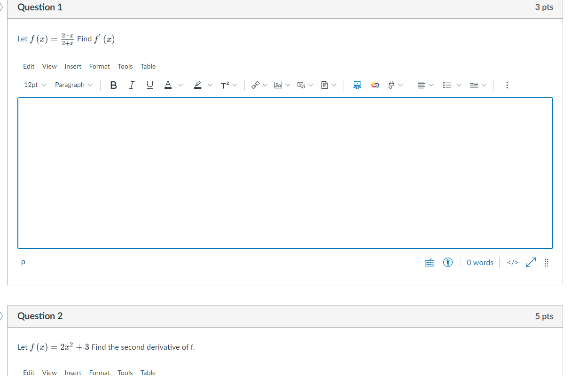Open the Format menu

coord(99,66)
